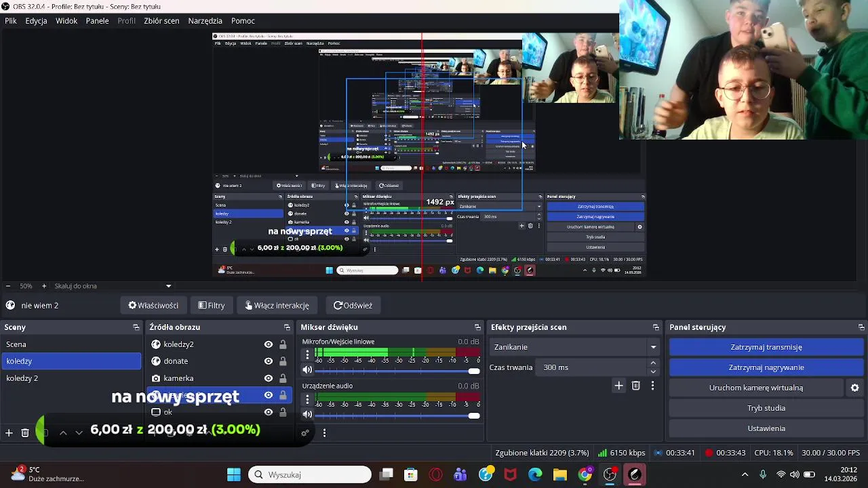Open mixer menu dots beside the gear
Screen dimensions: 868x488
[324, 432]
